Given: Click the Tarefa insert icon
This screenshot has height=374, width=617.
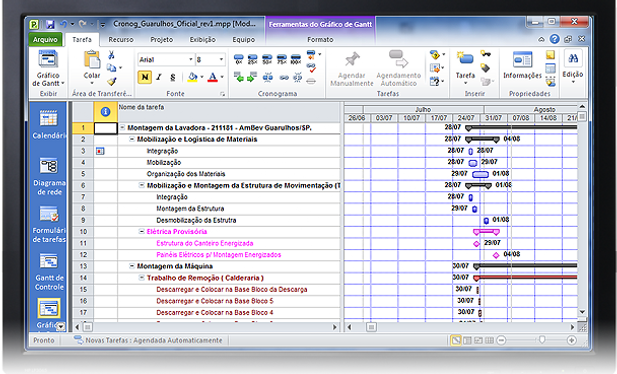Looking at the screenshot, I should (x=465, y=59).
